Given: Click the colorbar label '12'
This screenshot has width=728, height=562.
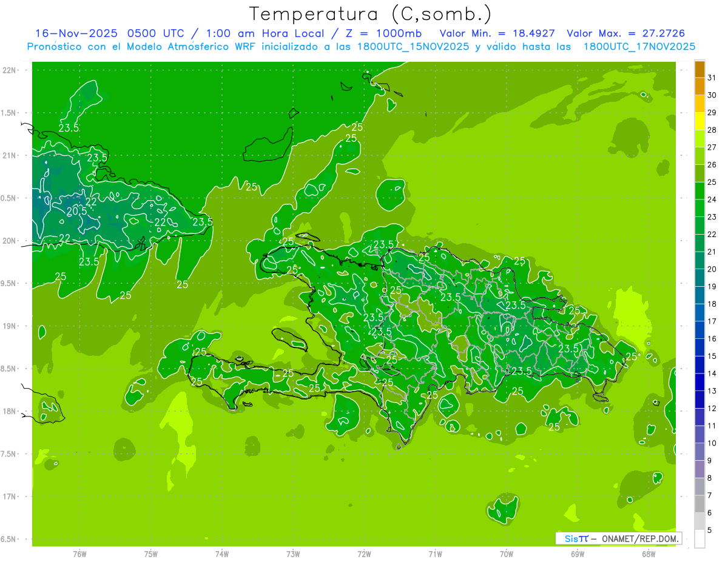Looking at the screenshot, I should pyautogui.click(x=712, y=408).
